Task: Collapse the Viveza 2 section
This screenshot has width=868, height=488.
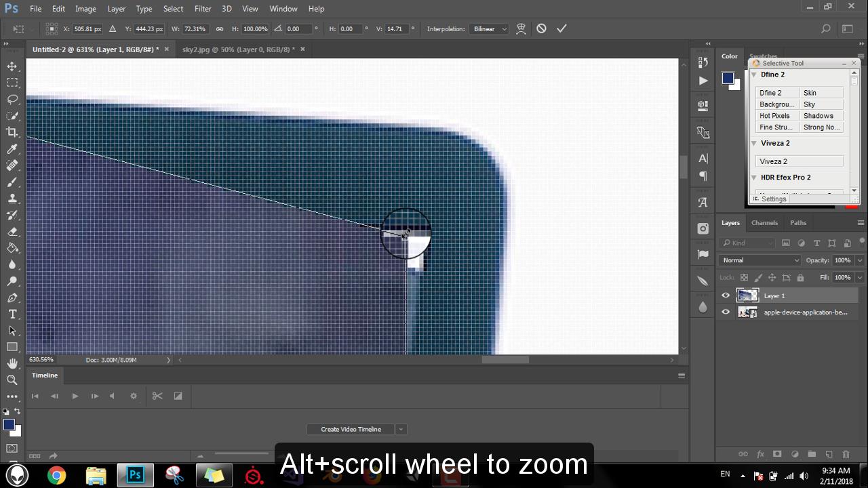Action: (x=754, y=143)
